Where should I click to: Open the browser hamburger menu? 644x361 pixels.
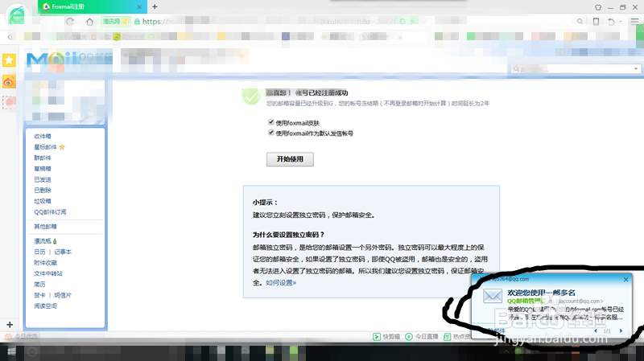click(x=634, y=22)
